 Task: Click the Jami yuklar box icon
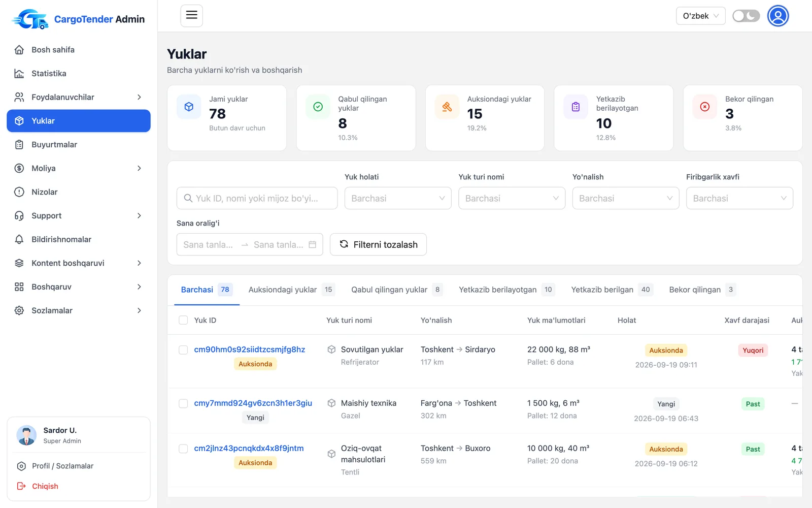pos(189,107)
